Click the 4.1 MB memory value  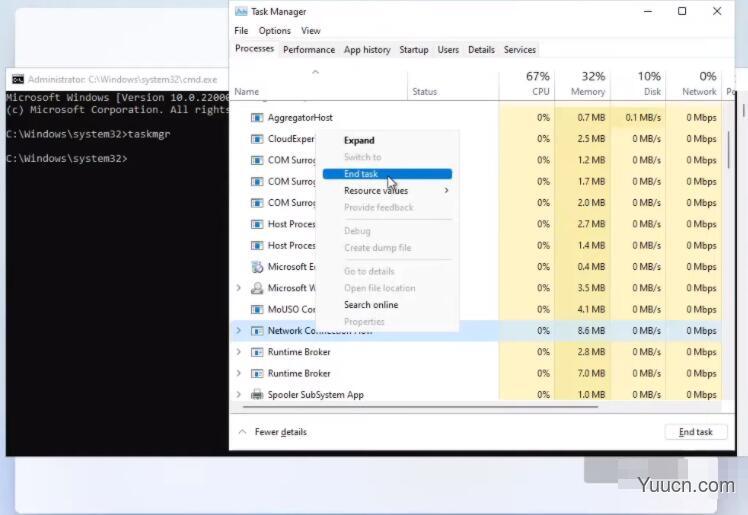591,309
